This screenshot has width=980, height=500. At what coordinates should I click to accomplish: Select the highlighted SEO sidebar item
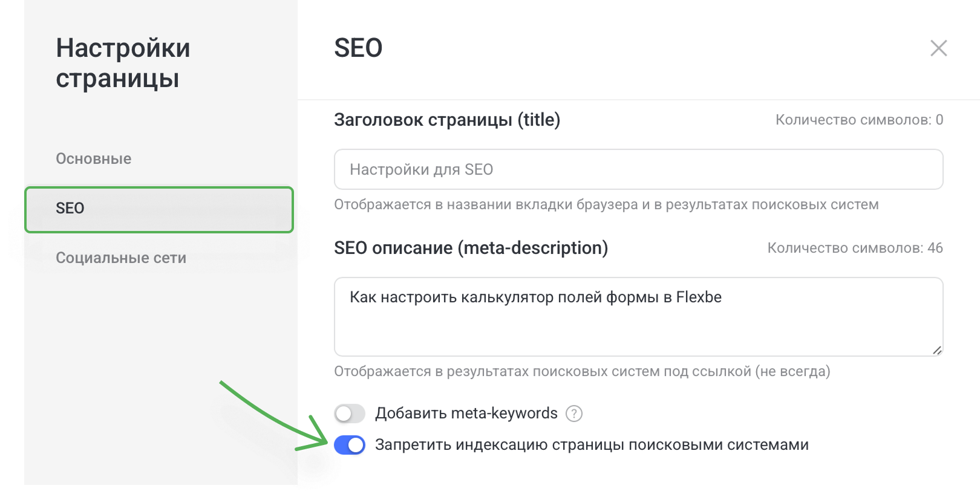pyautogui.click(x=160, y=209)
